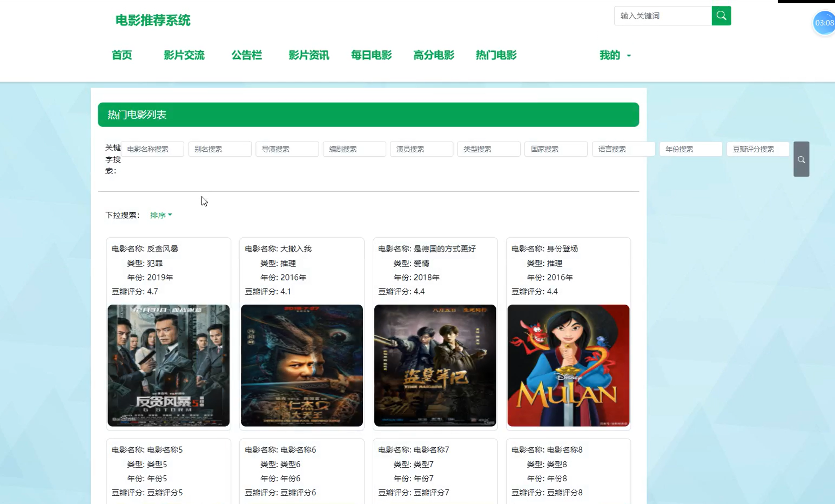Focus the 年份搜索 input field

(x=691, y=149)
